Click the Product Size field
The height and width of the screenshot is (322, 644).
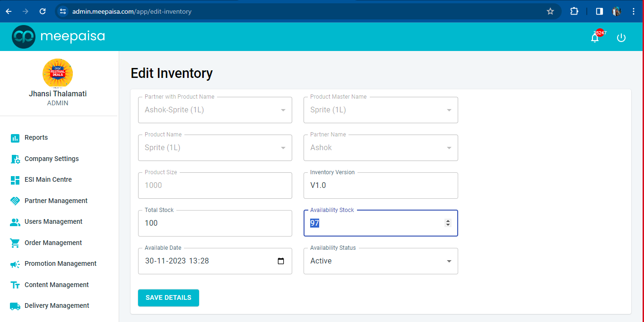pyautogui.click(x=215, y=186)
